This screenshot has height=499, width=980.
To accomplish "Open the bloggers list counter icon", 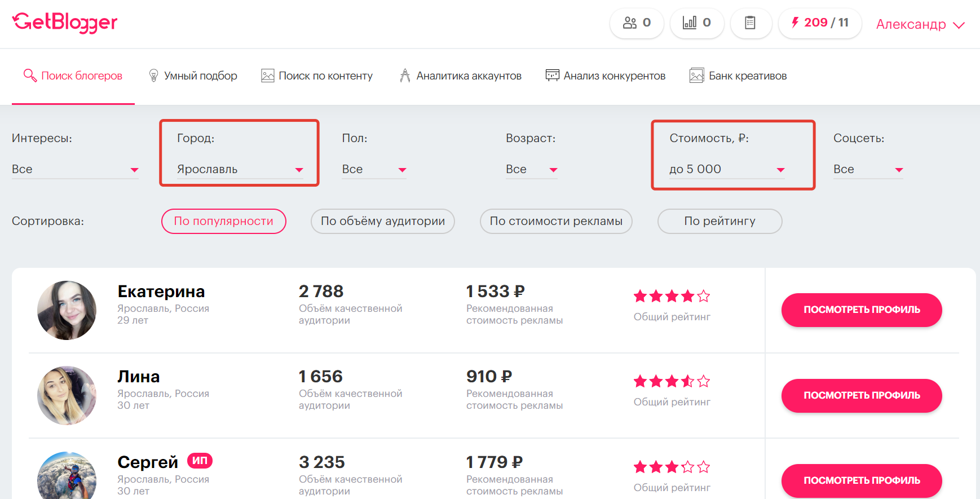I will tap(637, 23).
